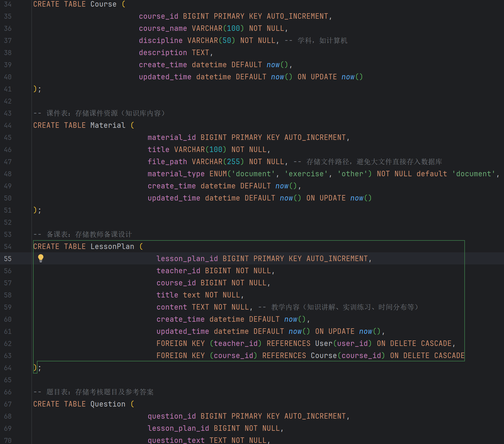Click the comment above CREATE TABLE Question
This screenshot has width=504, height=444.
pos(93,392)
